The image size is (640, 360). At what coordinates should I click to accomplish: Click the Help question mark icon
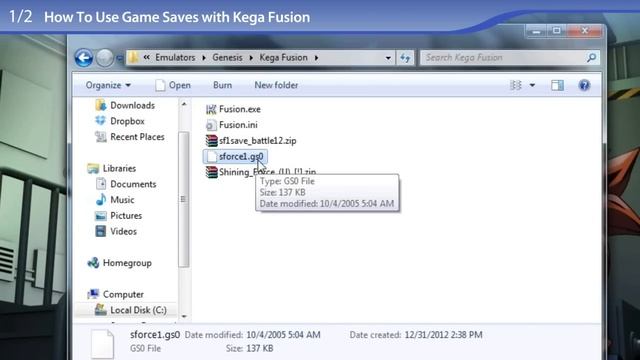tap(584, 85)
